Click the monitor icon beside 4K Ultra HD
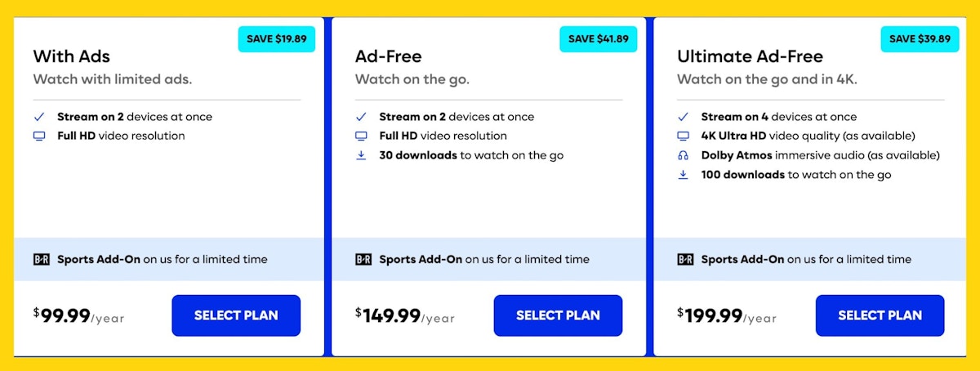 click(684, 136)
